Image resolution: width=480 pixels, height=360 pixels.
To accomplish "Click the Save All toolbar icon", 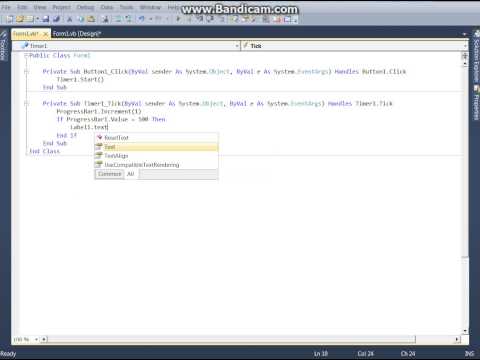I will pyautogui.click(x=56, y=19).
